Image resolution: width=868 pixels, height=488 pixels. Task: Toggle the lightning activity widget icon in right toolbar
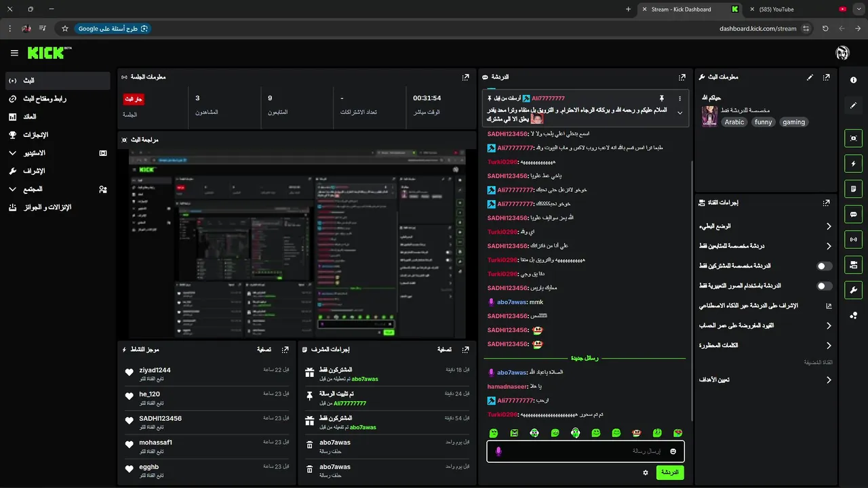[853, 163]
